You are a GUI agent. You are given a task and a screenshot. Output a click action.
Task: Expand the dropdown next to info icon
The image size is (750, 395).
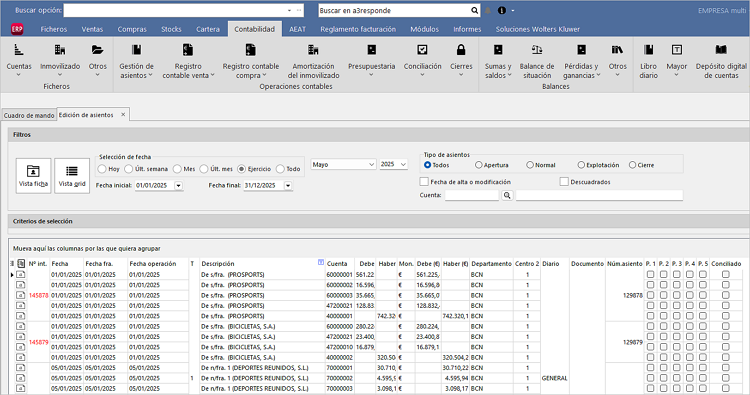[x=513, y=11]
